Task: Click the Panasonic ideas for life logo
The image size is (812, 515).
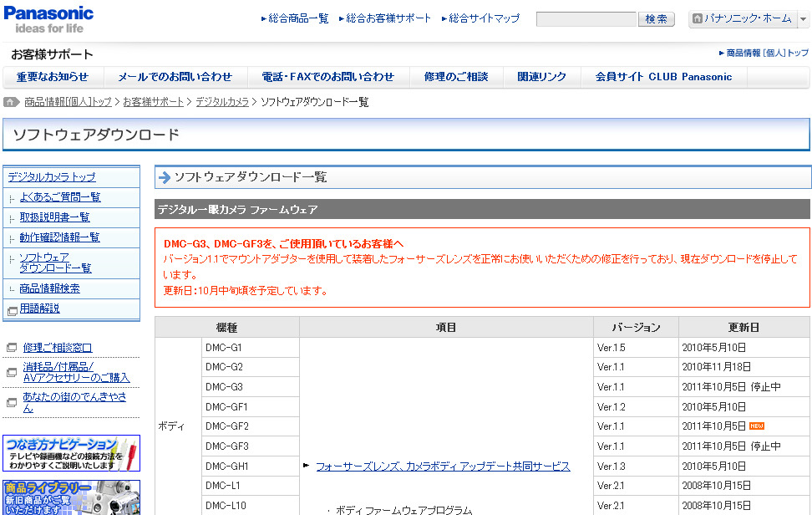Action: [x=48, y=20]
